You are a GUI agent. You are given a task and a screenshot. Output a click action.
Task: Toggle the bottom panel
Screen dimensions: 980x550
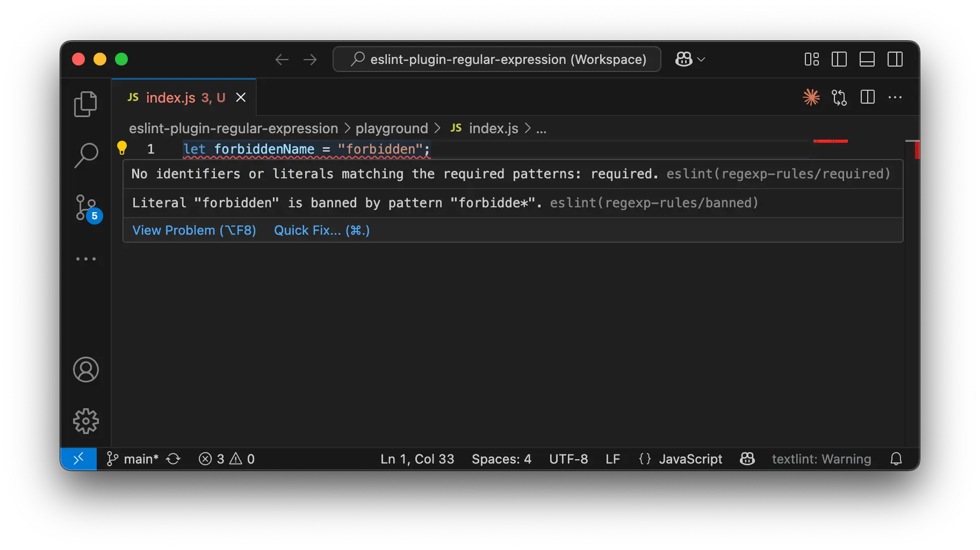click(867, 59)
